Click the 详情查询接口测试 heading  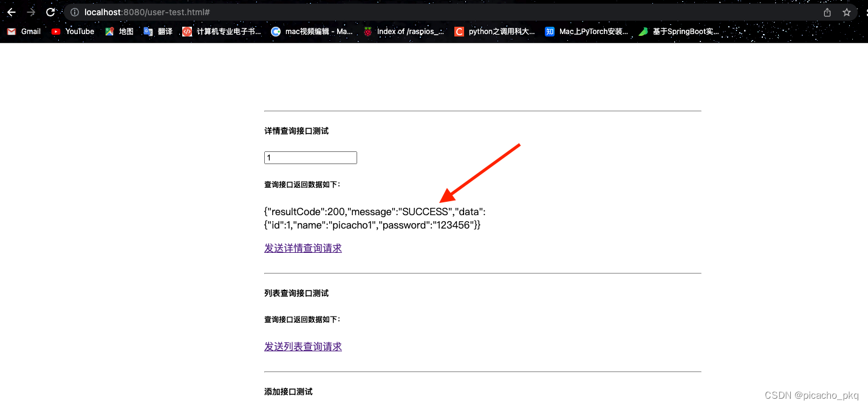(296, 131)
